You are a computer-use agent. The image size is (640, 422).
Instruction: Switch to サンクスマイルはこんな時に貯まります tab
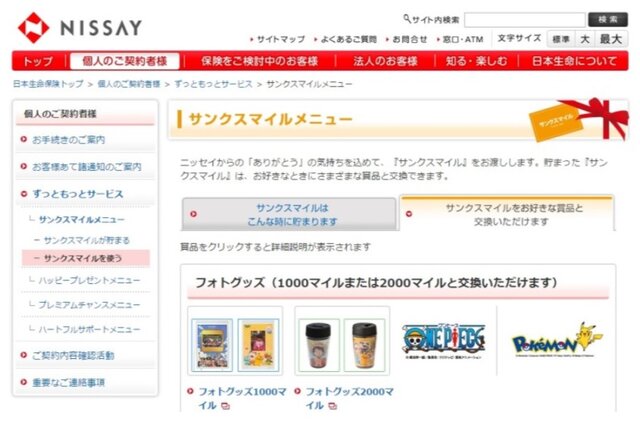[x=289, y=214]
